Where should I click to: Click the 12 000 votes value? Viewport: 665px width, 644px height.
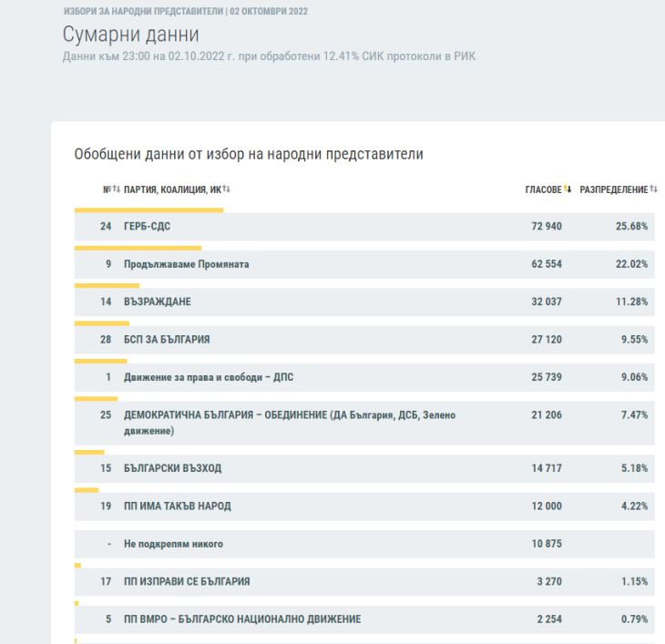tap(547, 506)
